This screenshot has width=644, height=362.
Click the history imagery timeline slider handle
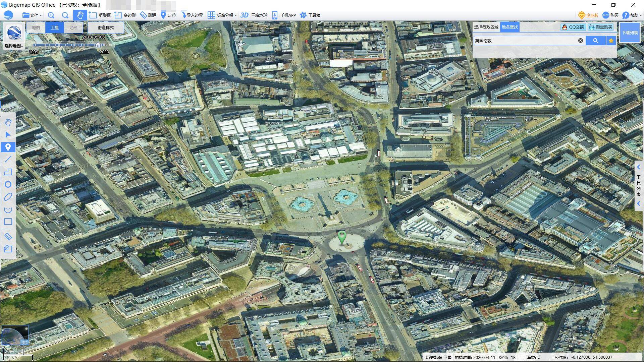[x=98, y=45]
